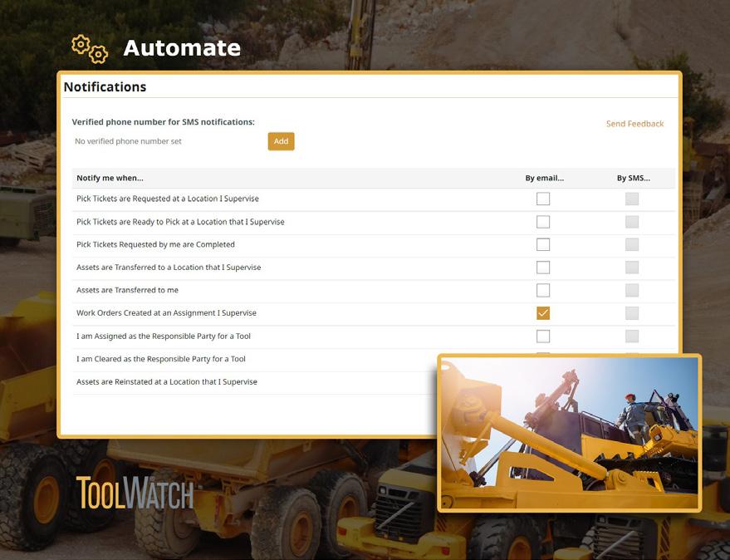Enable email for Assigned as Responsible Party

[x=543, y=336]
